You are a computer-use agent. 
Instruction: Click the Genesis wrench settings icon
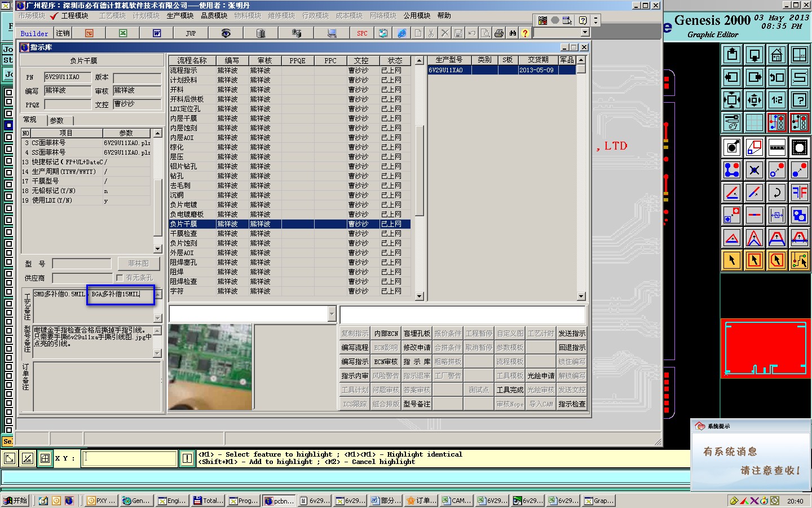[731, 122]
